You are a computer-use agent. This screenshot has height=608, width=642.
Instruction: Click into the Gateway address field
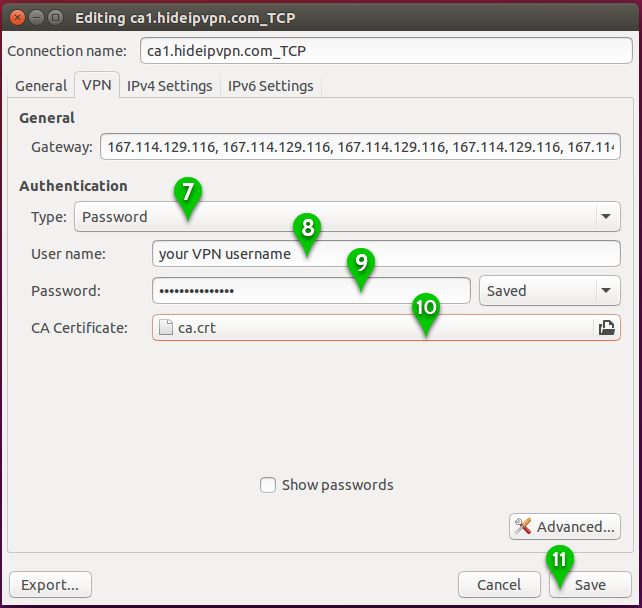(x=360, y=147)
